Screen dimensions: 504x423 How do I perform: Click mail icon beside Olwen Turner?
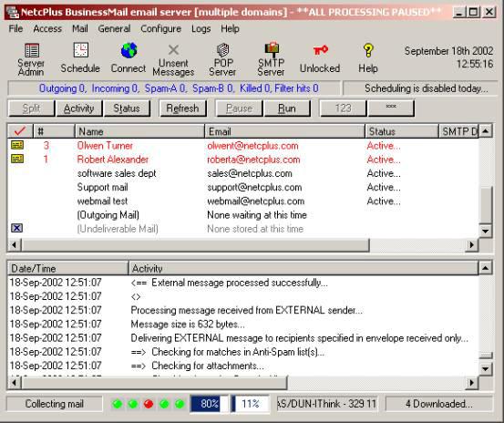(17, 145)
